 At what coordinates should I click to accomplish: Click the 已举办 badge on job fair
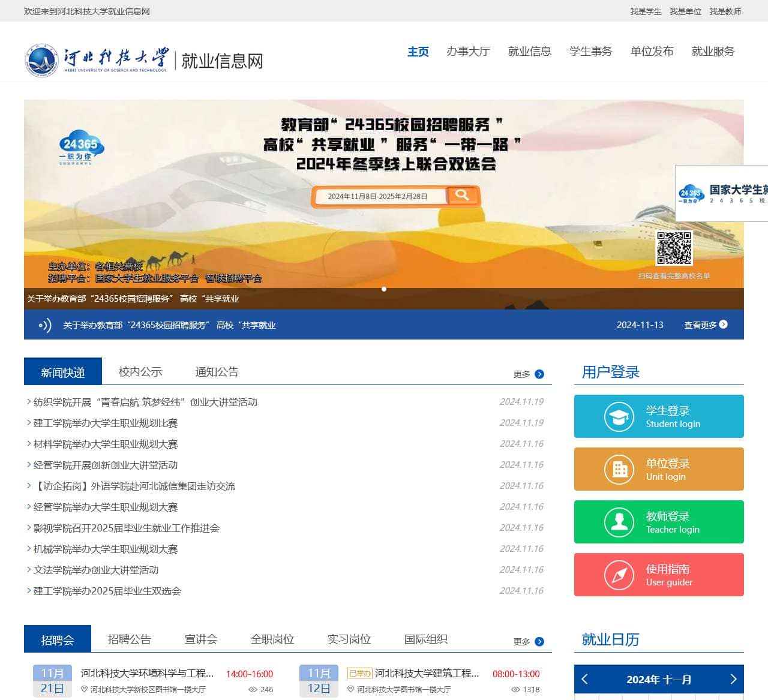(x=360, y=674)
